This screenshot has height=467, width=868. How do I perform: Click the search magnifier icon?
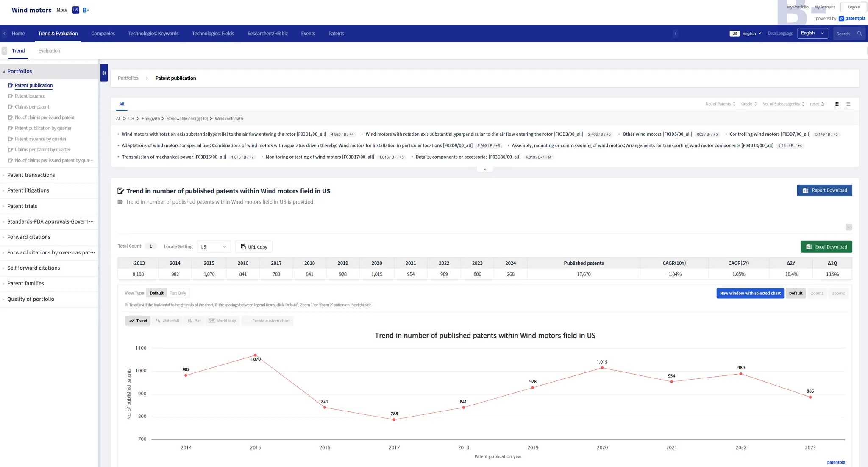point(860,34)
